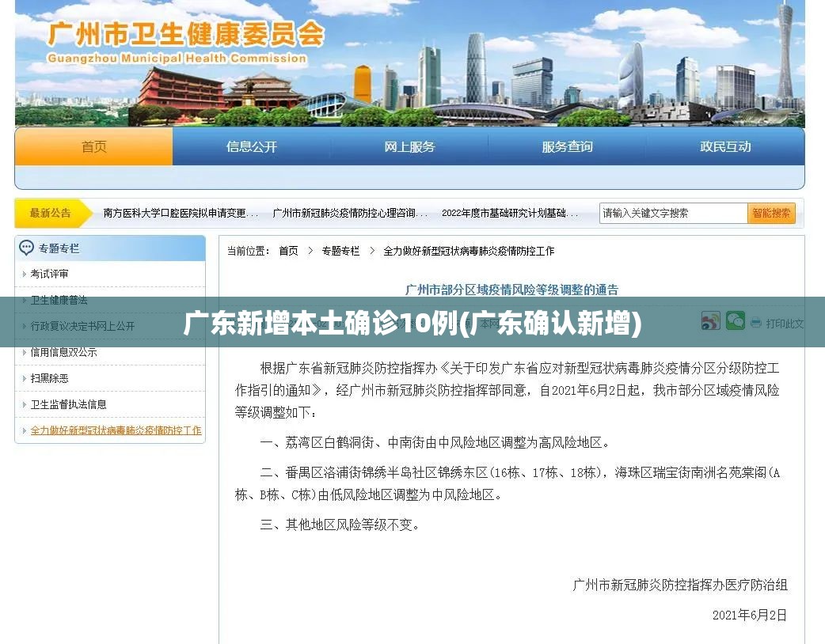825x644 pixels.
Task: Click the arrow beside 卫生监督执法信息
Action: 25,404
